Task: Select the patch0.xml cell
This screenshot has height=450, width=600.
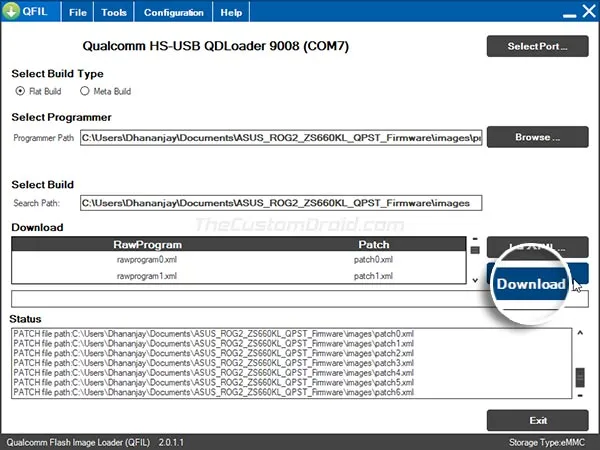Action: click(373, 260)
